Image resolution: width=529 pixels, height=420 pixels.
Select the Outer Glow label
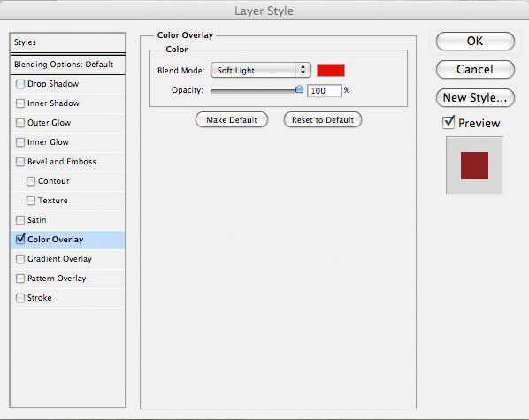[50, 123]
